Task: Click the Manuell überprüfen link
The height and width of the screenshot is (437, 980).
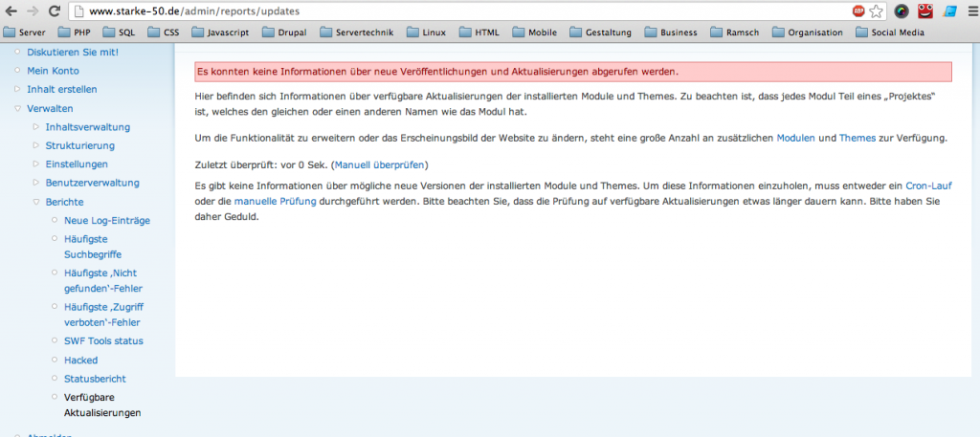Action: point(380,164)
